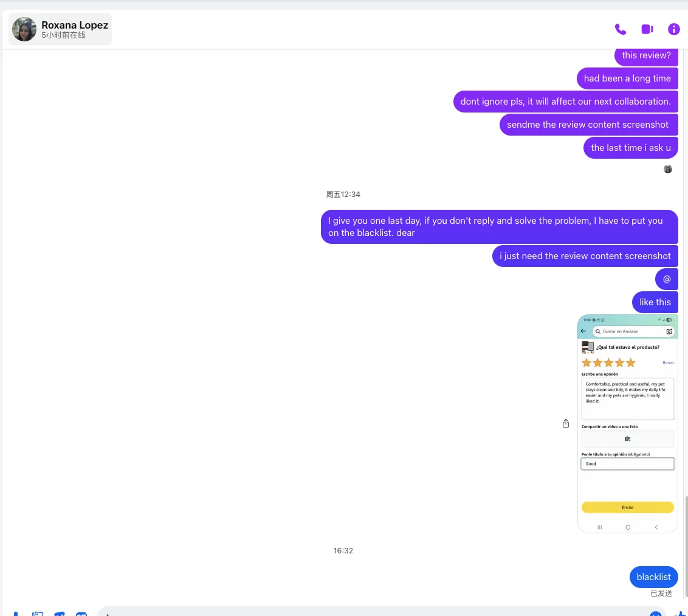The image size is (688, 616).
Task: Click the conversation scrollbar thumb
Action: (x=686, y=547)
